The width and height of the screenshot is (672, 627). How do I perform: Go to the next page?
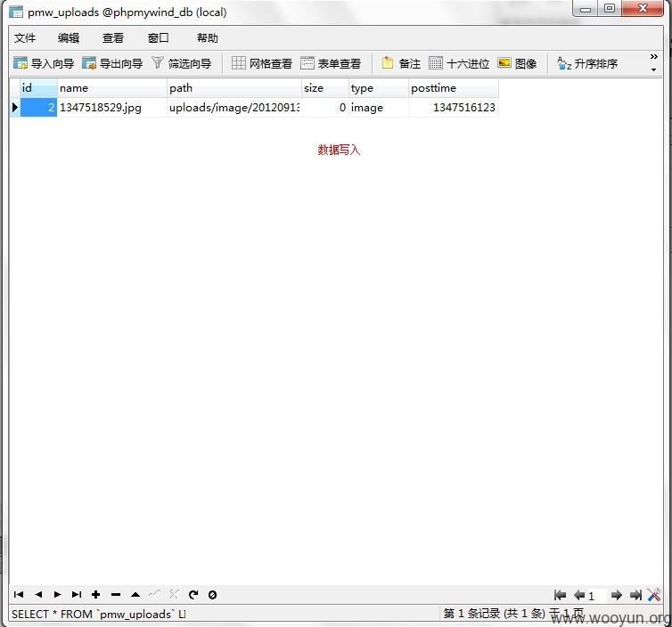616,595
